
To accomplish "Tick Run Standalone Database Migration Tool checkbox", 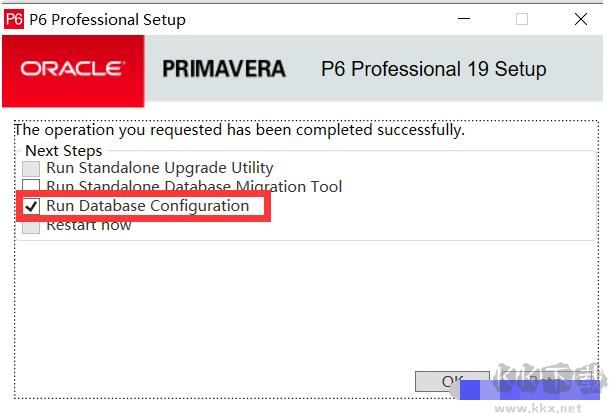I will click(32, 187).
